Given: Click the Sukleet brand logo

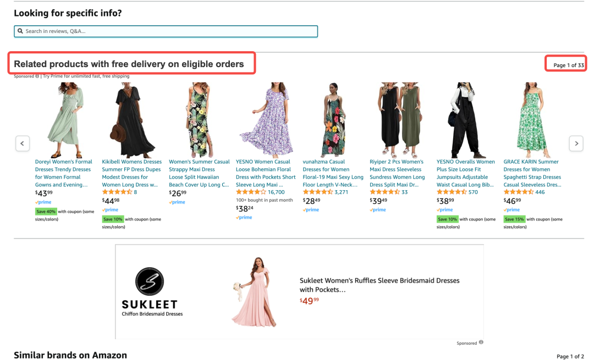Looking at the screenshot, I should (149, 282).
